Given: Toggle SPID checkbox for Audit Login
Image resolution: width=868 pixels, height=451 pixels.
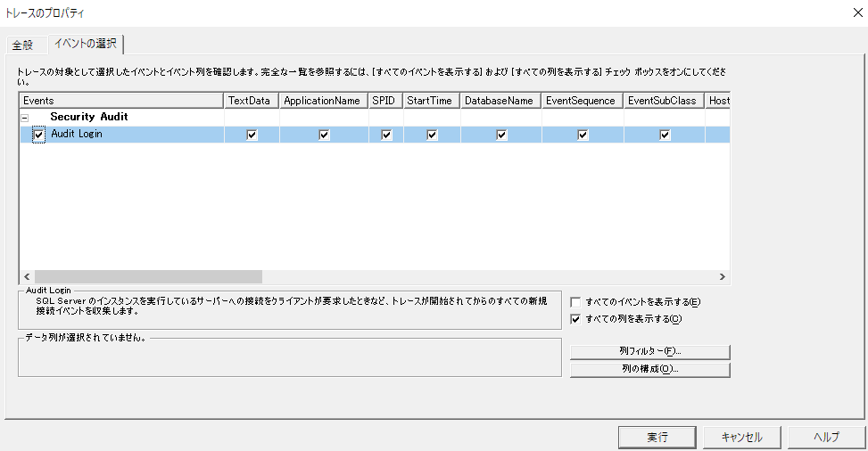Looking at the screenshot, I should [x=386, y=135].
